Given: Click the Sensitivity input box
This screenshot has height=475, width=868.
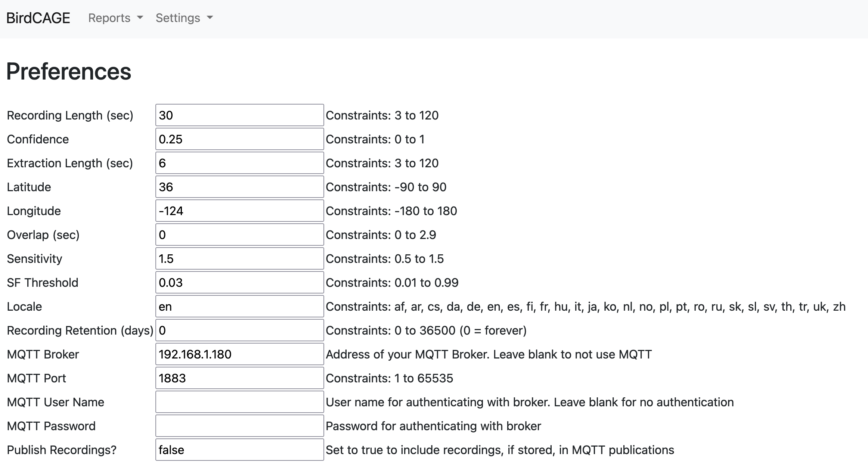Looking at the screenshot, I should (239, 258).
